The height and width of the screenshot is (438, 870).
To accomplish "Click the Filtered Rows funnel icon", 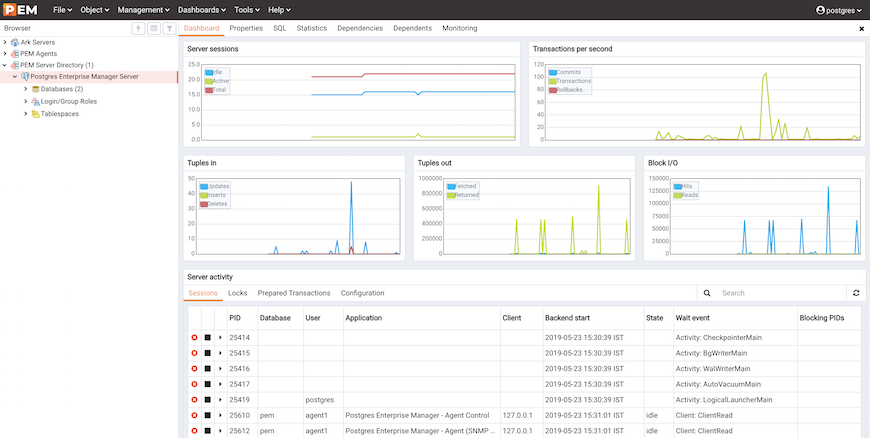I will 169,28.
